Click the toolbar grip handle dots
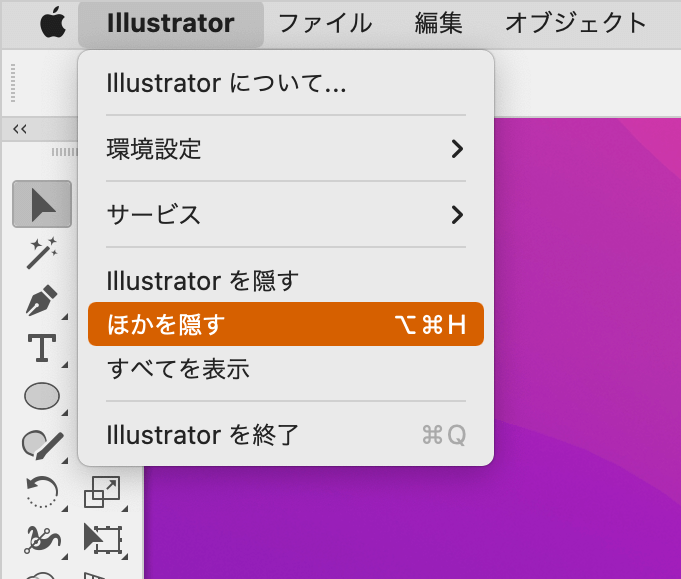This screenshot has height=579, width=681. click(64, 152)
